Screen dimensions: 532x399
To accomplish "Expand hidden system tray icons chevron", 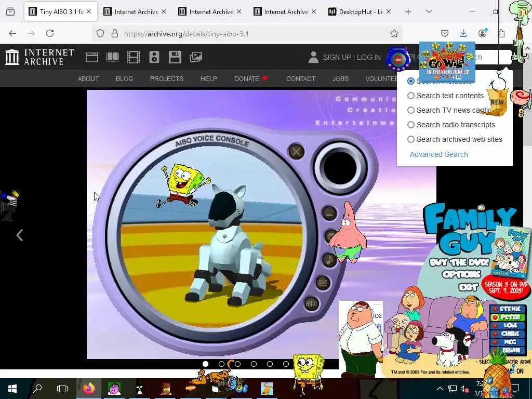I will coord(440,389).
